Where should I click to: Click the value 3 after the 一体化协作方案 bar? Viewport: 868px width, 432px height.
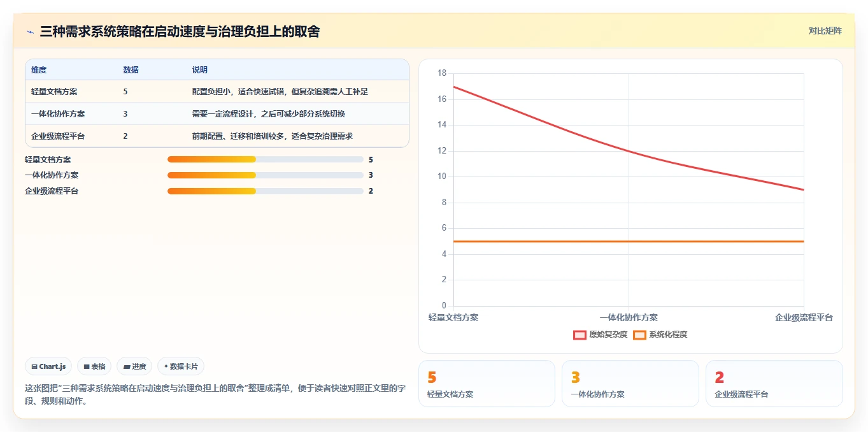[371, 175]
